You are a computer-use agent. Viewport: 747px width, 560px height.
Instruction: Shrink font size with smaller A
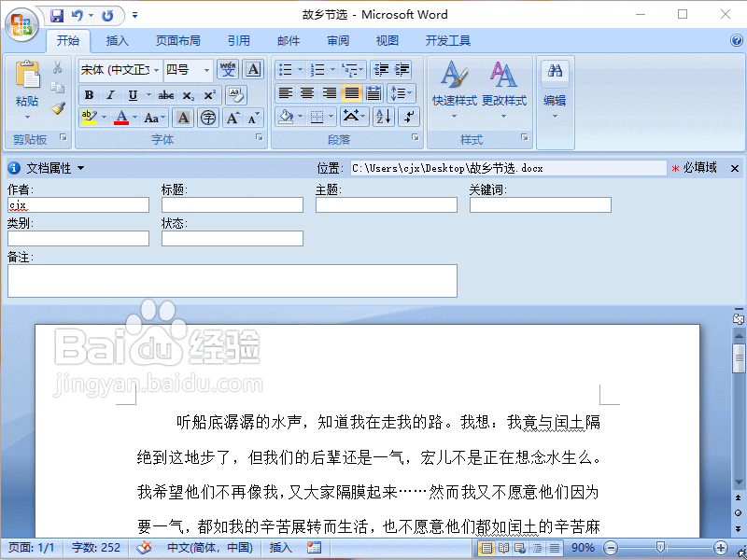253,118
